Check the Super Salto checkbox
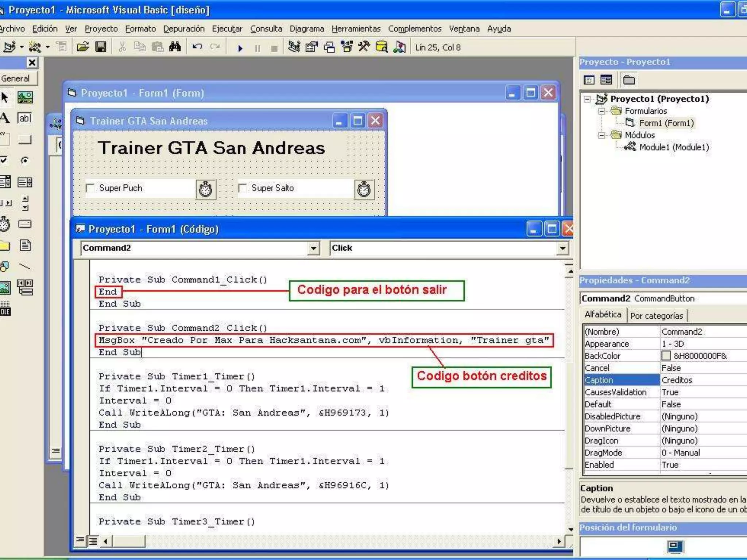 click(242, 188)
